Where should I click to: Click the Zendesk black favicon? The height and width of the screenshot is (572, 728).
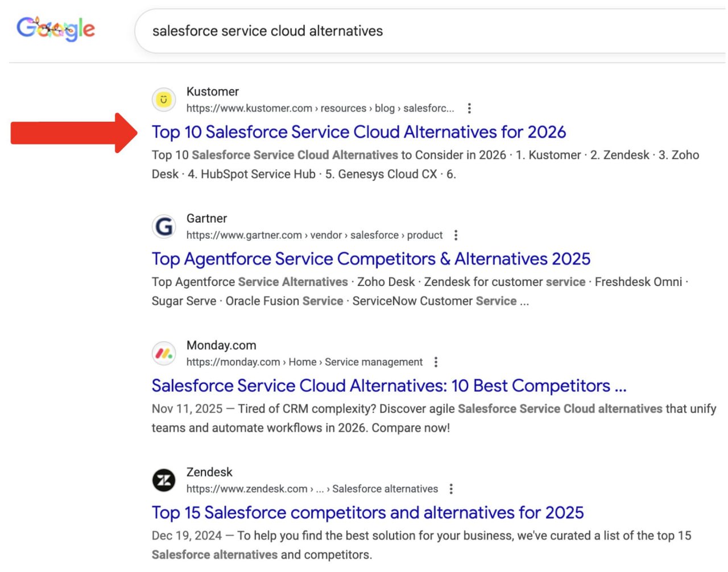[164, 480]
